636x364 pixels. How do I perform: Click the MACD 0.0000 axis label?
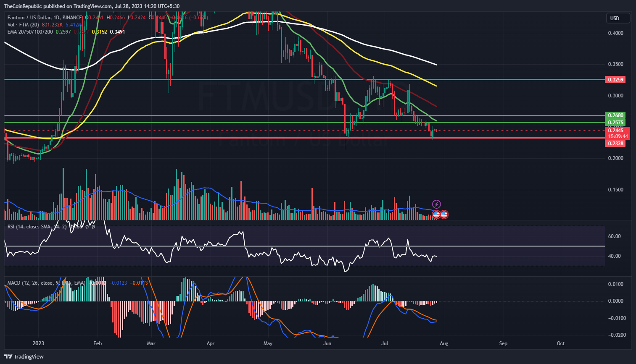(616, 301)
